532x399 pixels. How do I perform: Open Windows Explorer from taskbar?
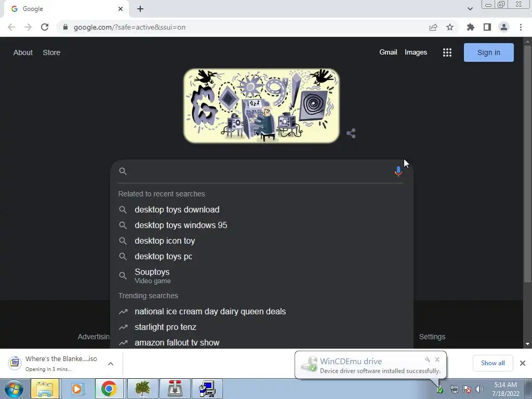click(45, 389)
